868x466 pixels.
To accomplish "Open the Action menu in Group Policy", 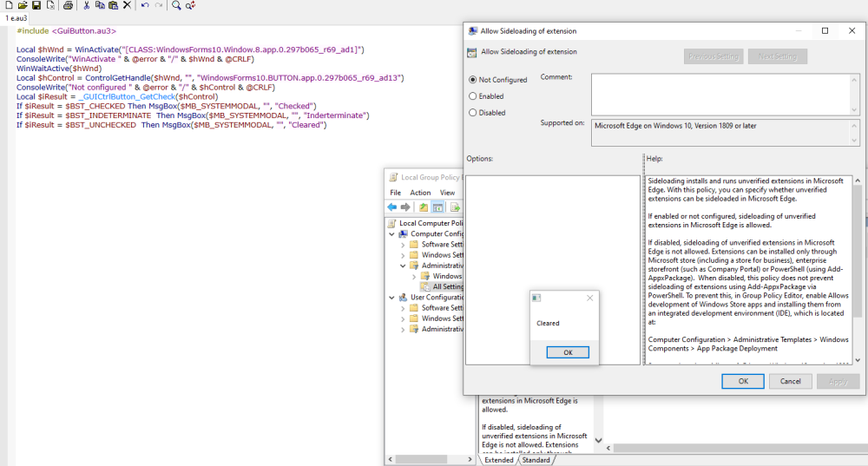I will click(x=420, y=193).
